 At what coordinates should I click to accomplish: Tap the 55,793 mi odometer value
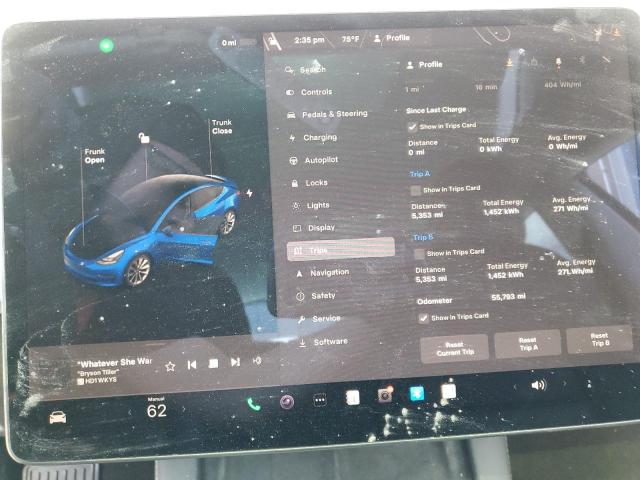[x=508, y=297]
